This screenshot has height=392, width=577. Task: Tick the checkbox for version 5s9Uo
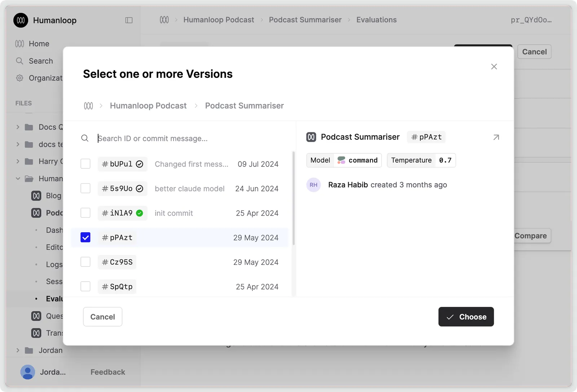(x=85, y=188)
